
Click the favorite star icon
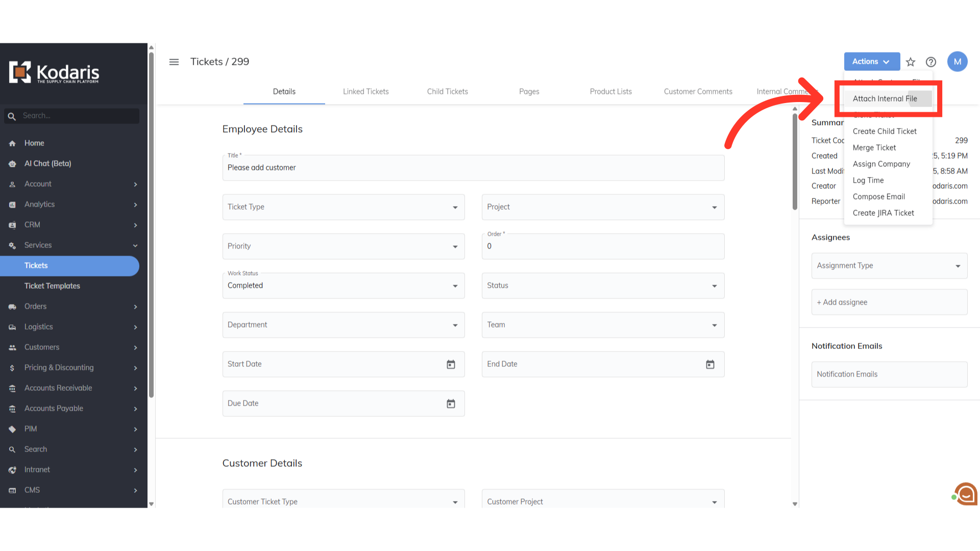click(x=911, y=62)
